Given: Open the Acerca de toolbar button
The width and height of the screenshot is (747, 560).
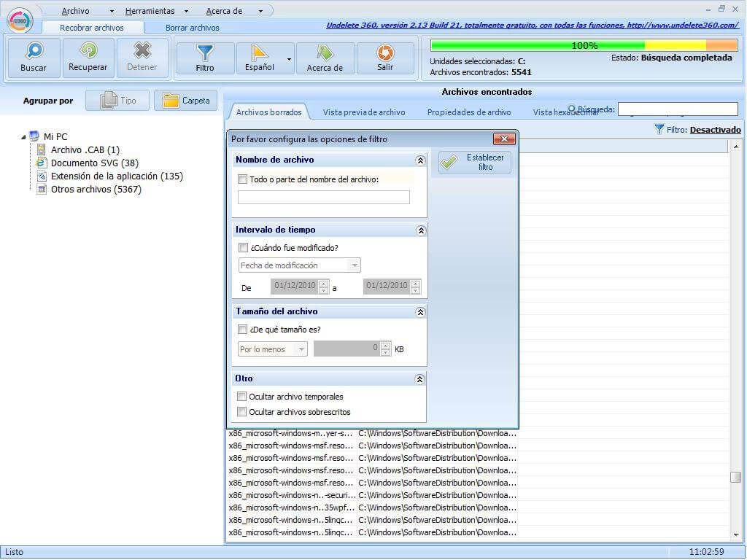Looking at the screenshot, I should (x=325, y=58).
